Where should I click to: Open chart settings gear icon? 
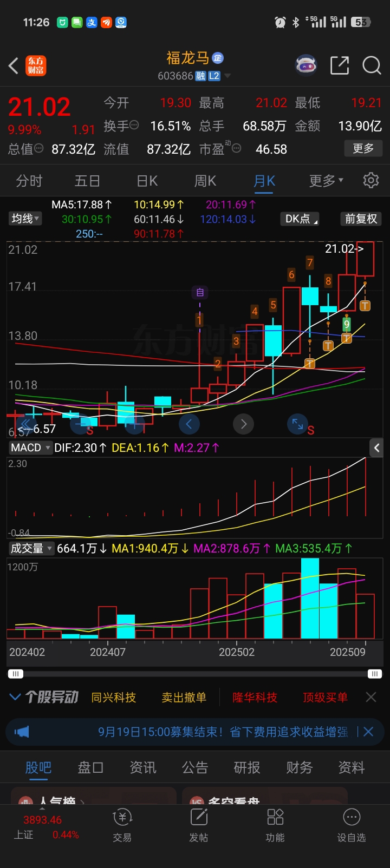(x=371, y=180)
